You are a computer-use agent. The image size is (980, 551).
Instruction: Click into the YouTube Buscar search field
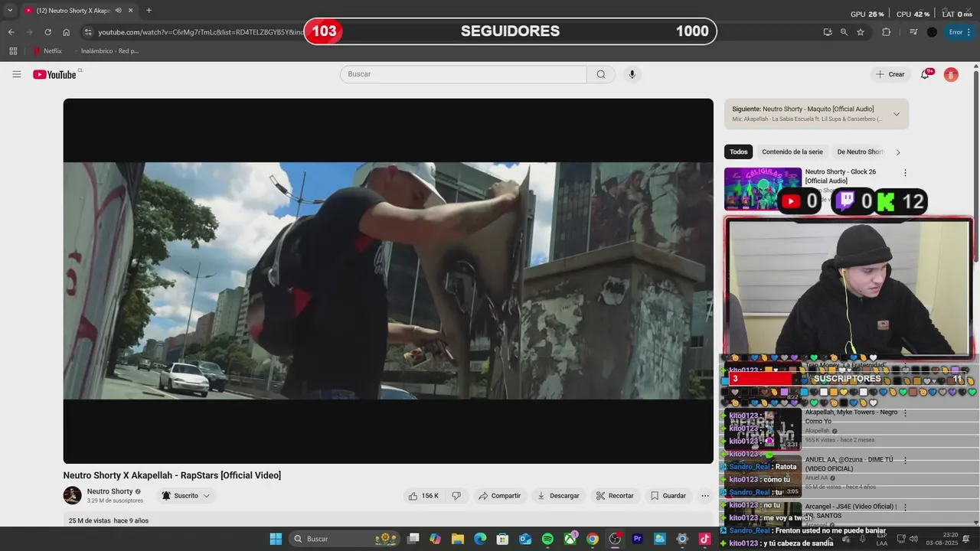click(463, 74)
